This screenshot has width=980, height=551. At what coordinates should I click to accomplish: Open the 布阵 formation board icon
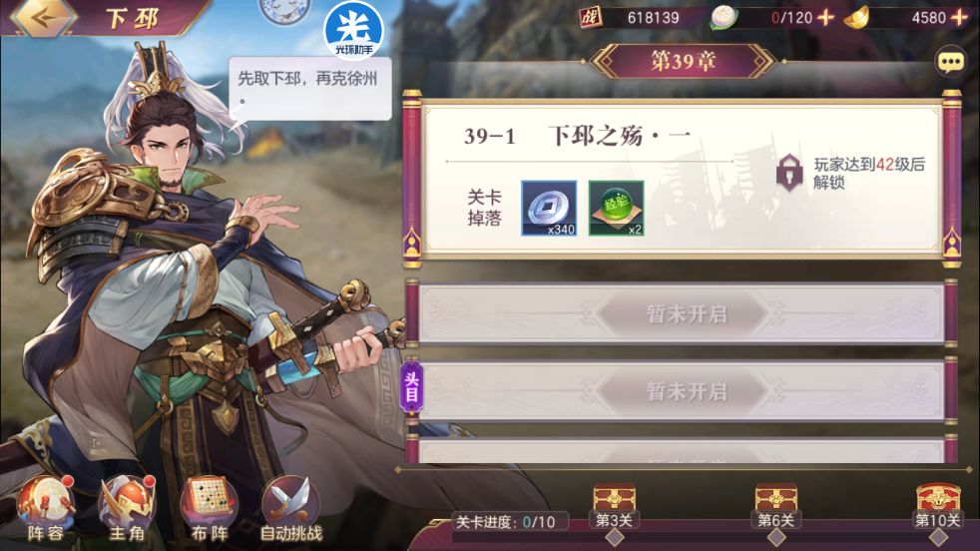tap(209, 508)
